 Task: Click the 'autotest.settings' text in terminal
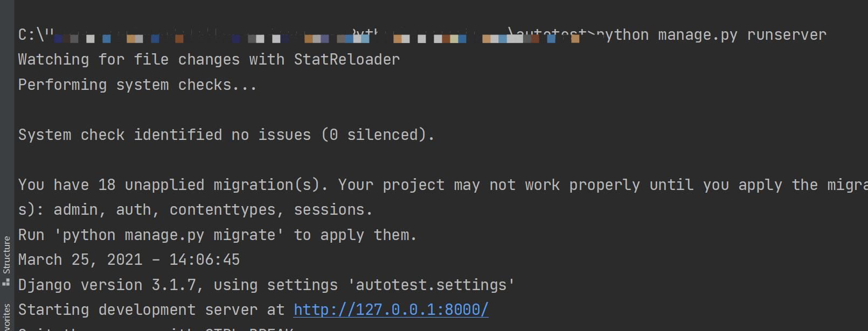coord(432,285)
